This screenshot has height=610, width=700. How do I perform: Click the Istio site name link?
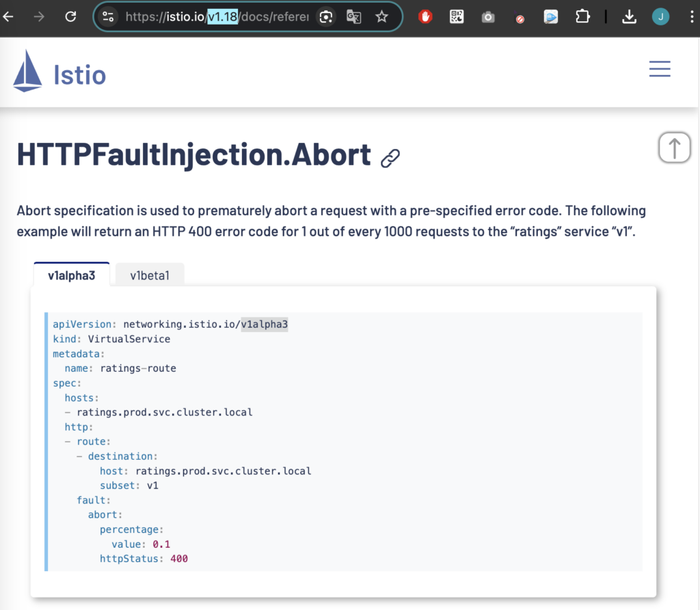(80, 74)
